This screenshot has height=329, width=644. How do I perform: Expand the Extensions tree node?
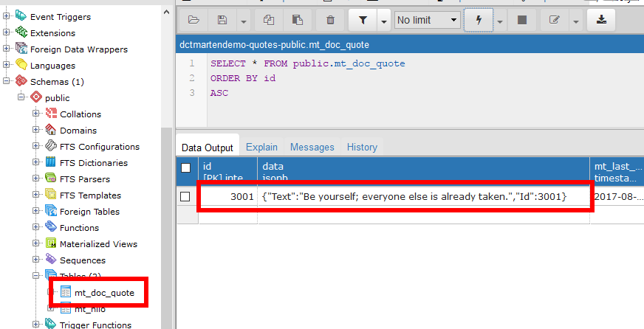[x=6, y=32]
